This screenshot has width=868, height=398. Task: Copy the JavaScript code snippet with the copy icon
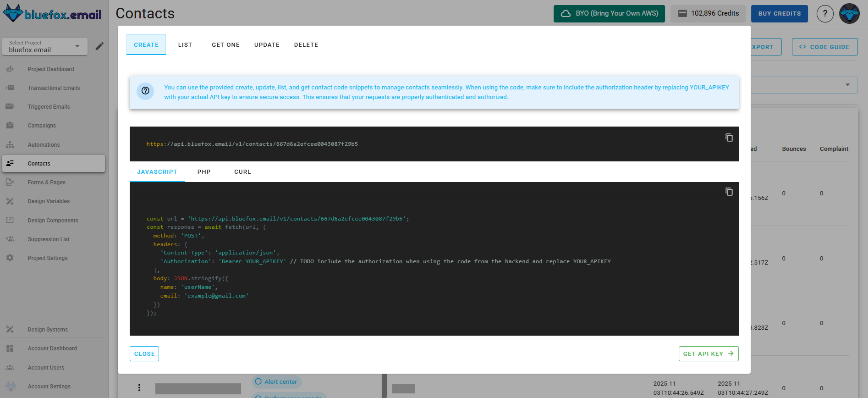point(729,192)
